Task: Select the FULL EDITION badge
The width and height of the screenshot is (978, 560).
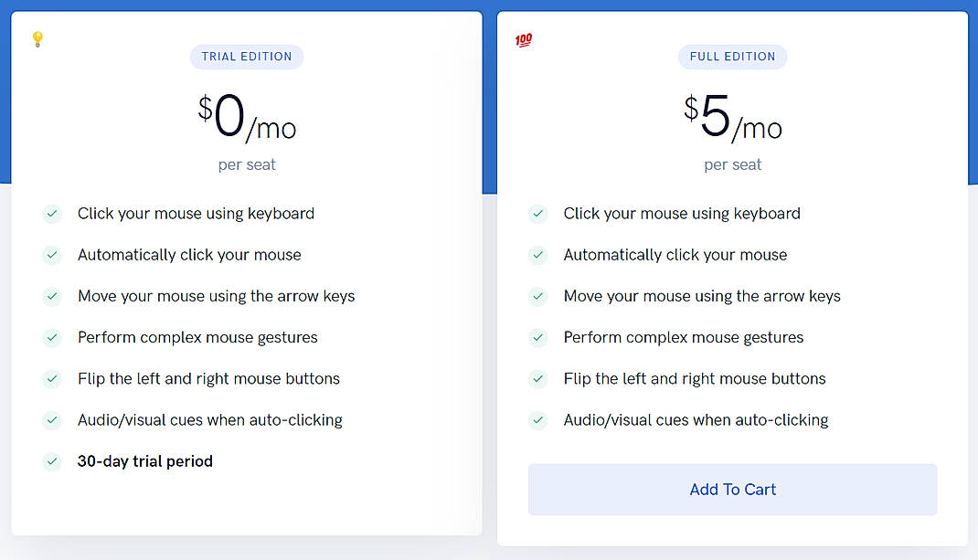Action: [x=732, y=57]
